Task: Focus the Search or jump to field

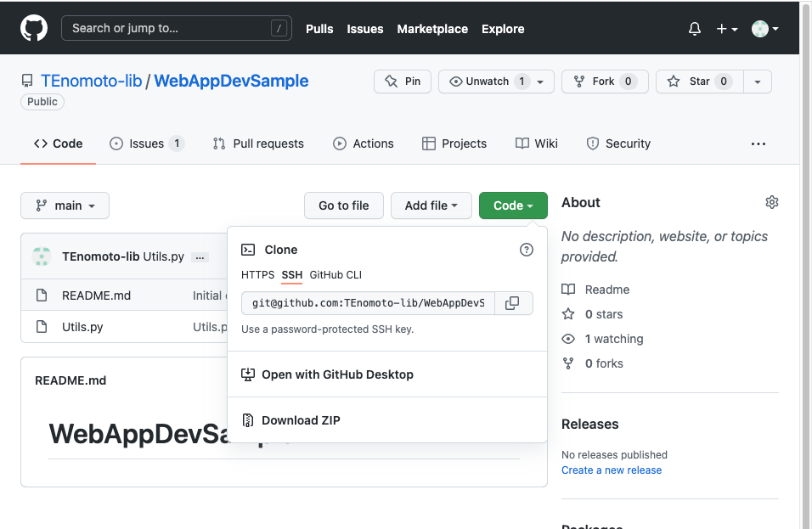Action: pos(177,28)
